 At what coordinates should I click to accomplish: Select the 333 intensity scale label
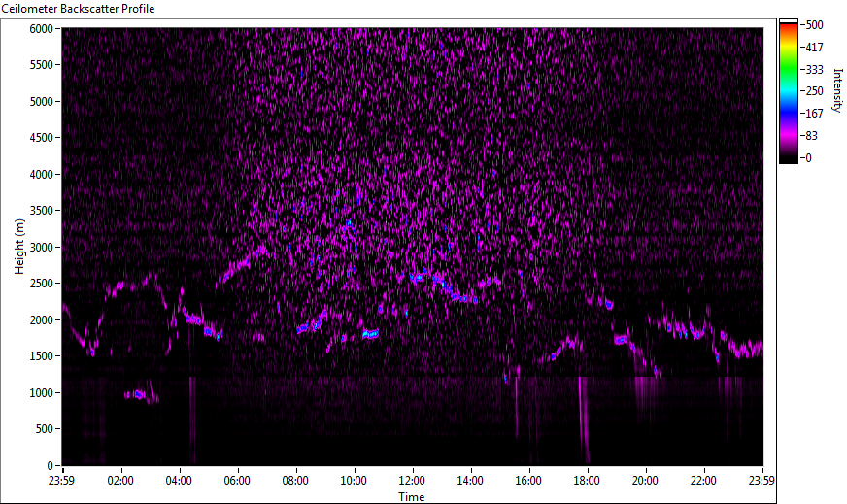pyautogui.click(x=814, y=69)
